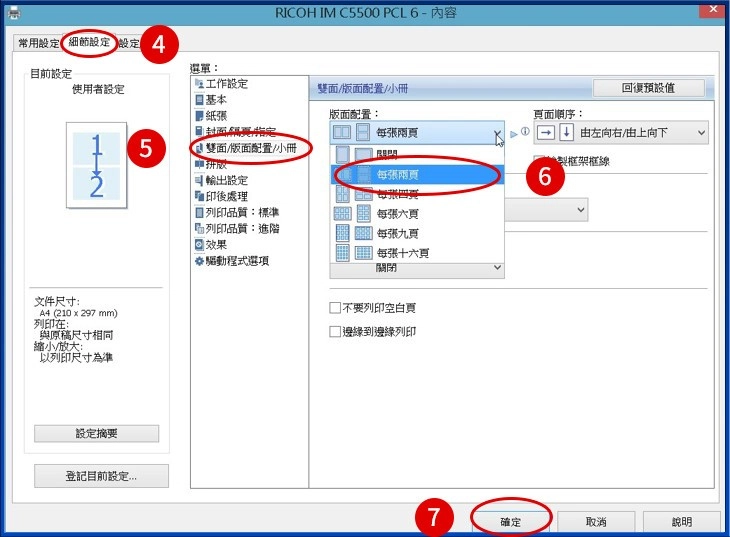Click the 基本 page icon
This screenshot has height=537, width=730.
point(199,100)
